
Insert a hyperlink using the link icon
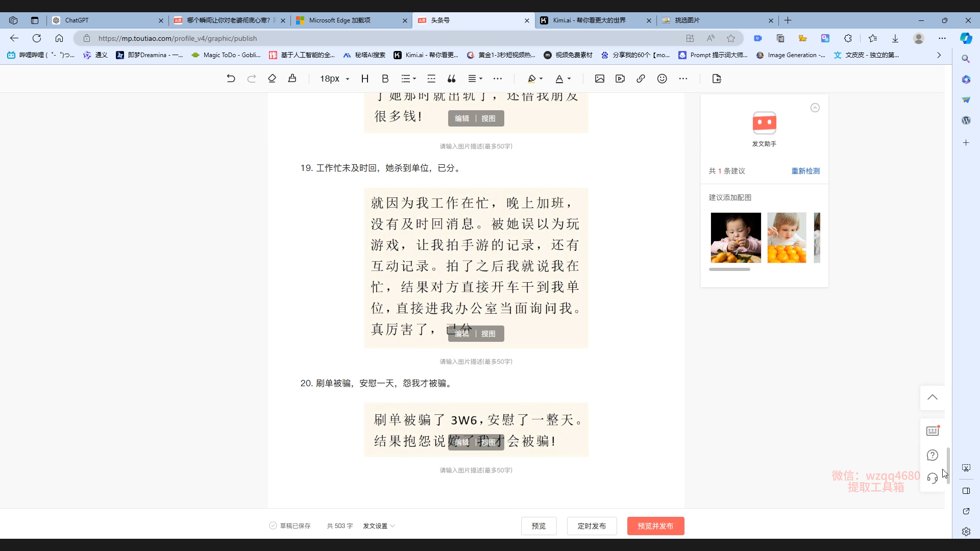641,79
